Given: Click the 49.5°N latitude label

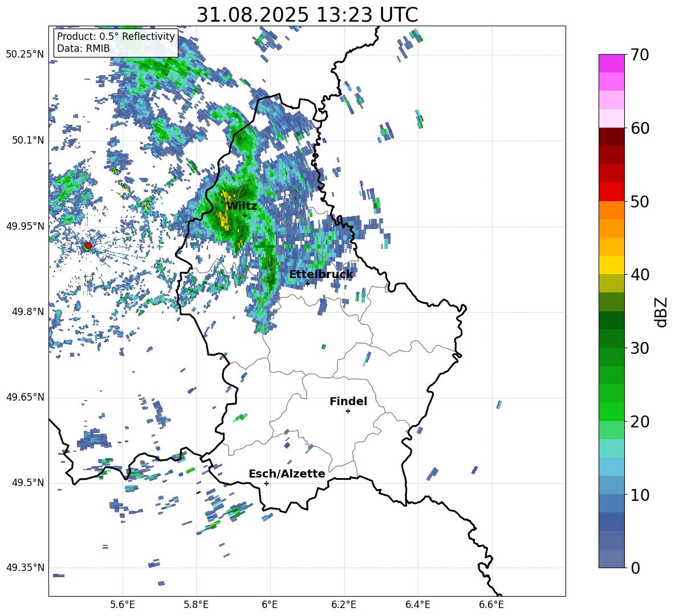Looking at the screenshot, I should [x=28, y=483].
